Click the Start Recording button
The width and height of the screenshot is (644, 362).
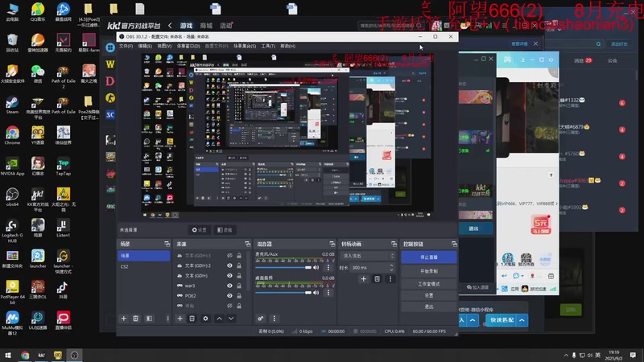tap(429, 271)
